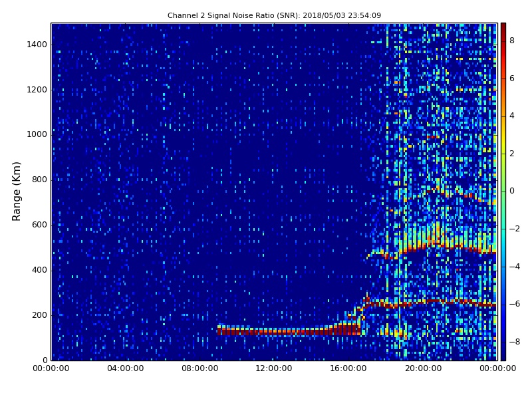
Task: Click the colorbar label −8
Action: 515,342
